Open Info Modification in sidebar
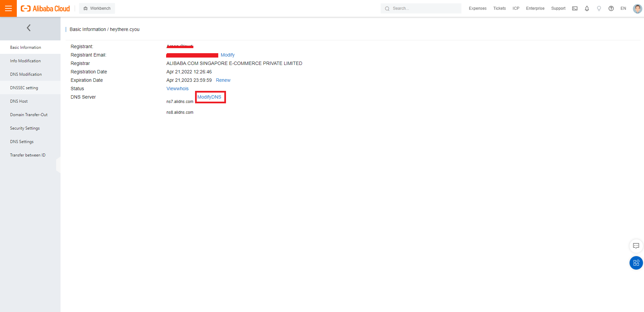The height and width of the screenshot is (312, 644). click(x=30, y=61)
